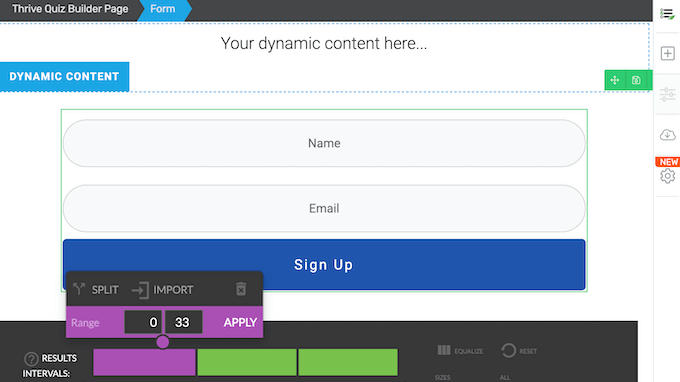Viewport: 680px width, 382px height.
Task: Select the Form breadcrumb item
Action: click(163, 9)
